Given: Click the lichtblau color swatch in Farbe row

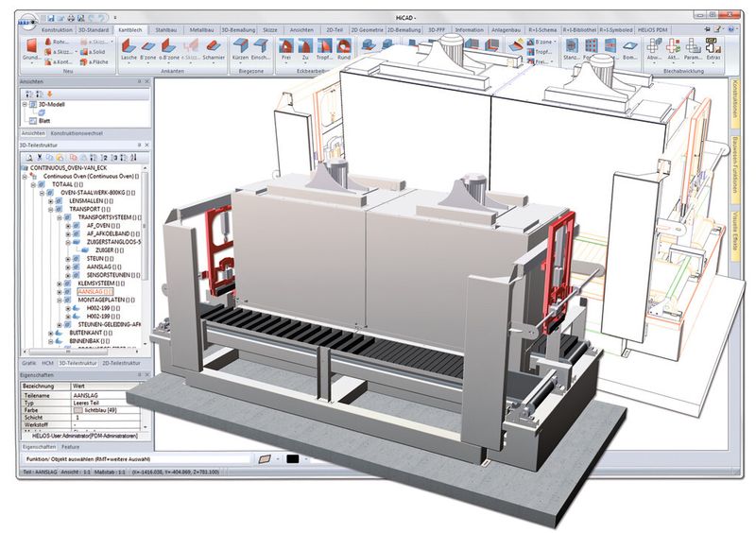Looking at the screenshot, I should [x=77, y=410].
